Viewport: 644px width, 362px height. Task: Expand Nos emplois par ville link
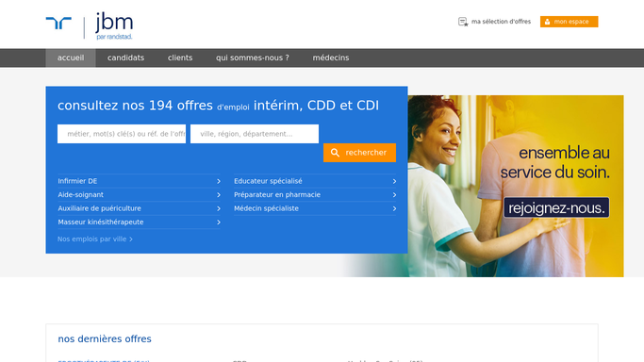point(95,239)
